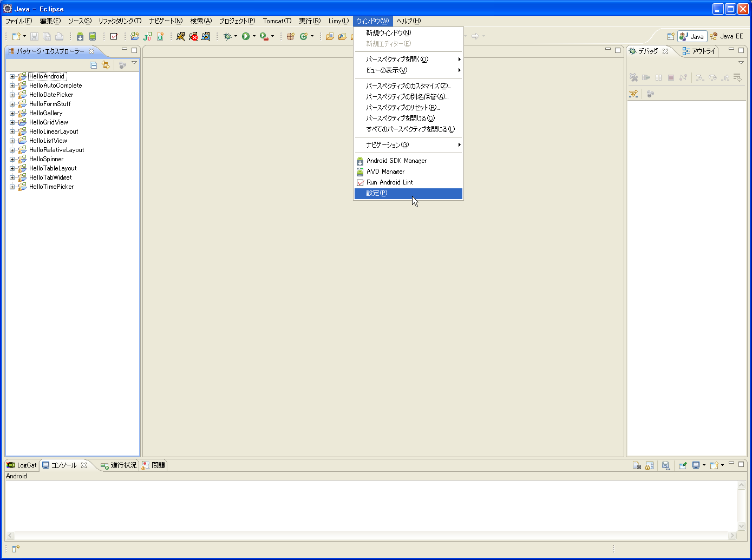The width and height of the screenshot is (752, 560).
Task: Open the ヘルプ(H) menu
Action: [x=408, y=21]
